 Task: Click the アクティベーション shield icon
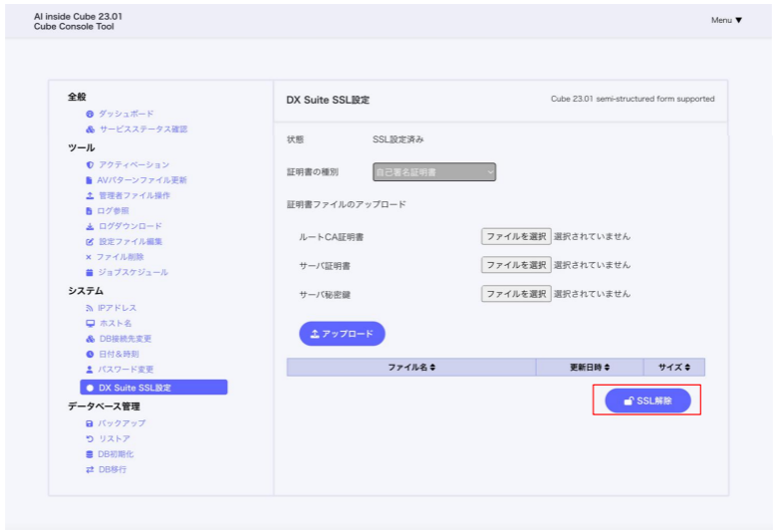click(x=90, y=164)
